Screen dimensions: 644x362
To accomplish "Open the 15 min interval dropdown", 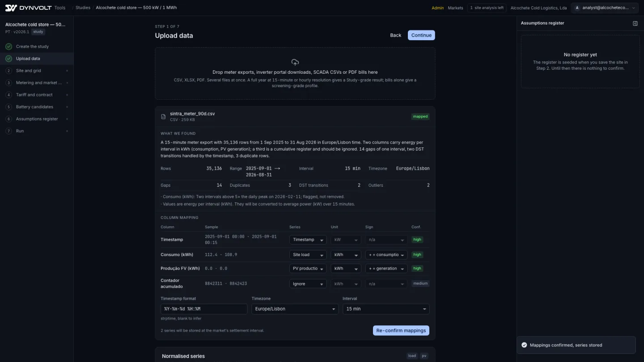I will pos(386,309).
